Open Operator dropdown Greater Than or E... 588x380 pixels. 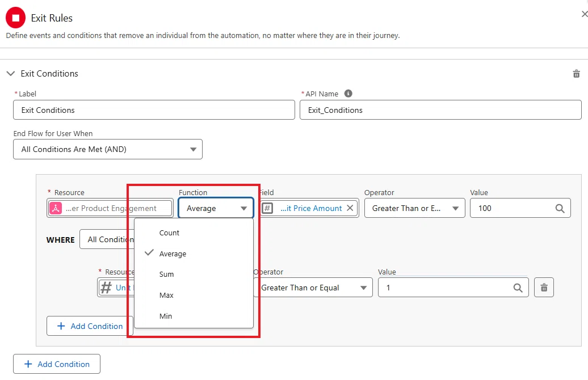tap(414, 208)
